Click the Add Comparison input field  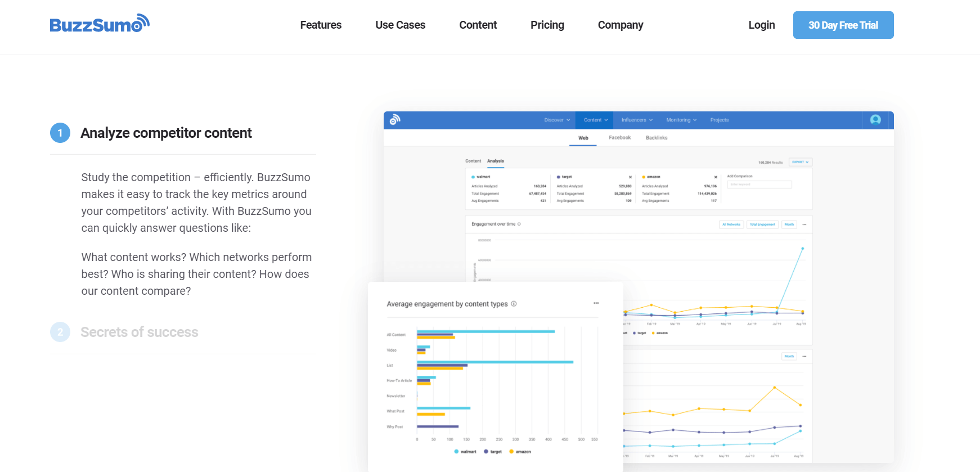point(759,184)
